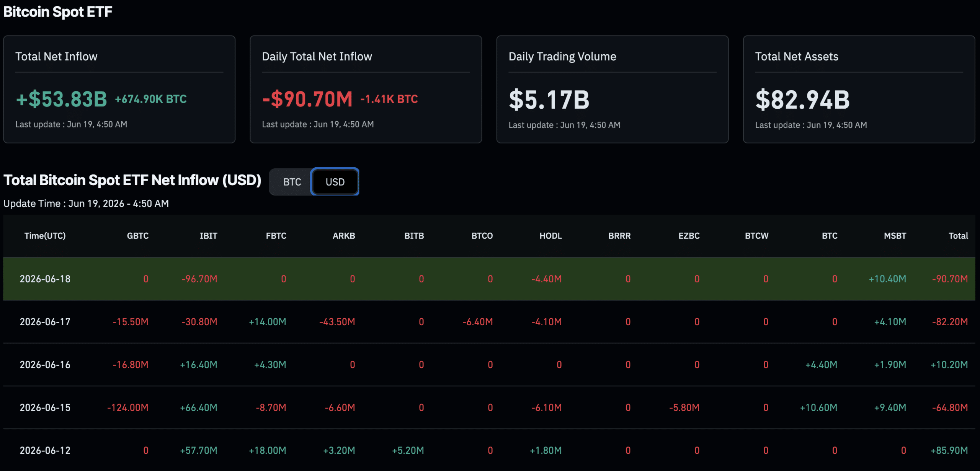Click the EZBC column header
The image size is (980, 471).
coord(689,236)
